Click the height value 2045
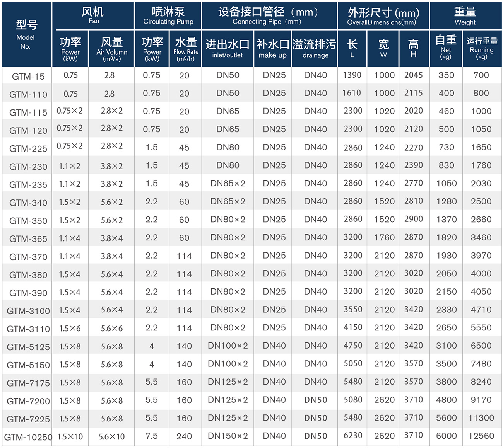Screen dimensions: 503x448 [x=414, y=75]
